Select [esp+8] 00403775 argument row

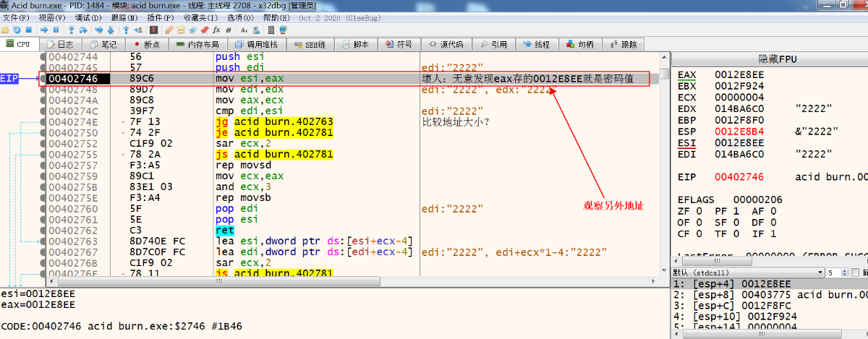click(770, 295)
